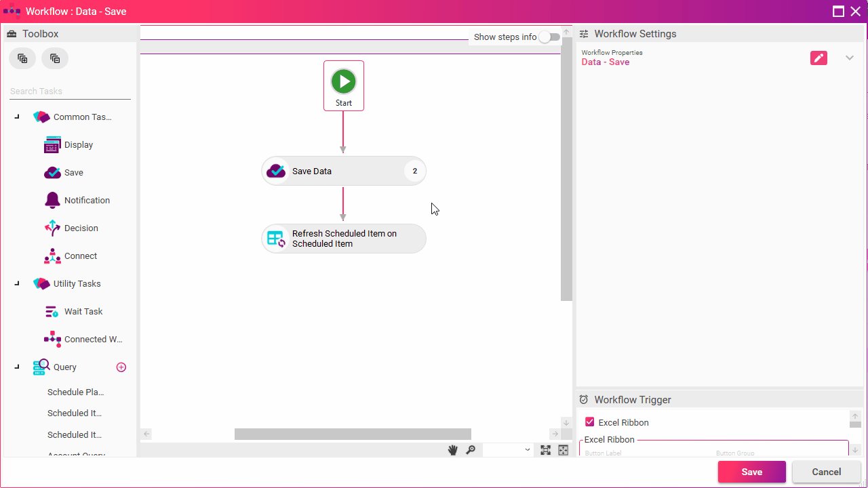Toggle the Show steps info switch
The height and width of the screenshot is (488, 868).
pos(549,37)
